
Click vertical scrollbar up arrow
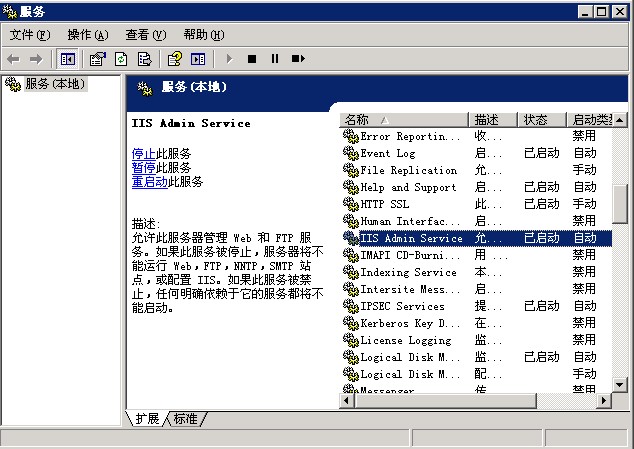[619, 120]
